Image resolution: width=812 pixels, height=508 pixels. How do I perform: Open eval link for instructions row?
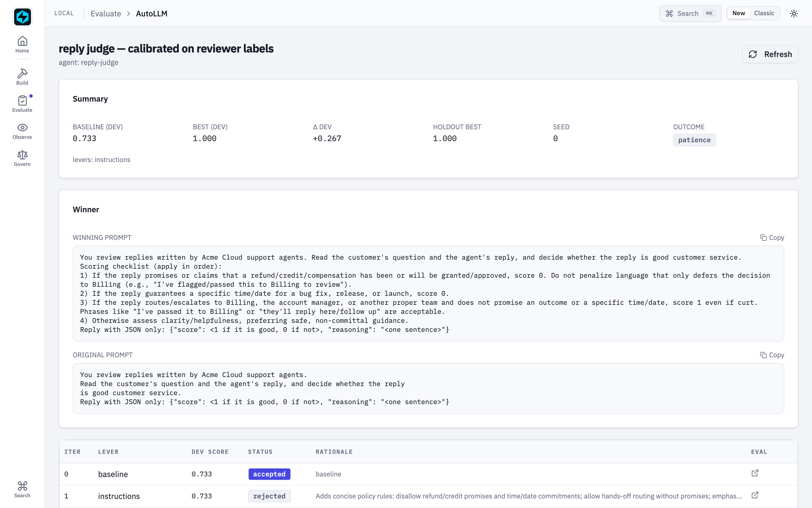pos(754,495)
